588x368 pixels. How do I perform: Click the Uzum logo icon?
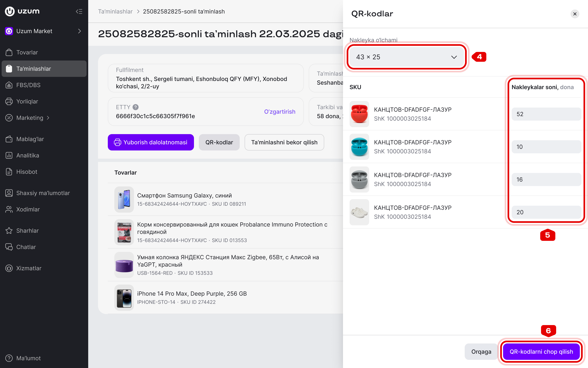[10, 11]
